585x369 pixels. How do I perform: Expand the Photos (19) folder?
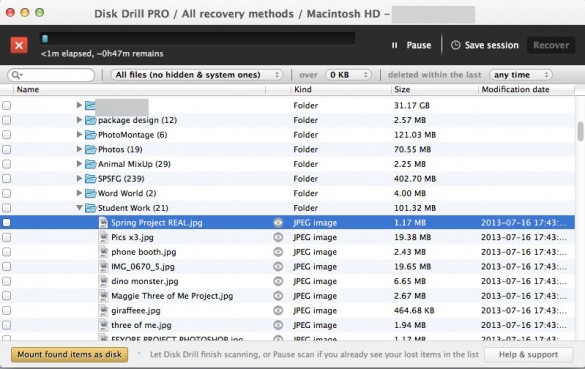(x=79, y=149)
